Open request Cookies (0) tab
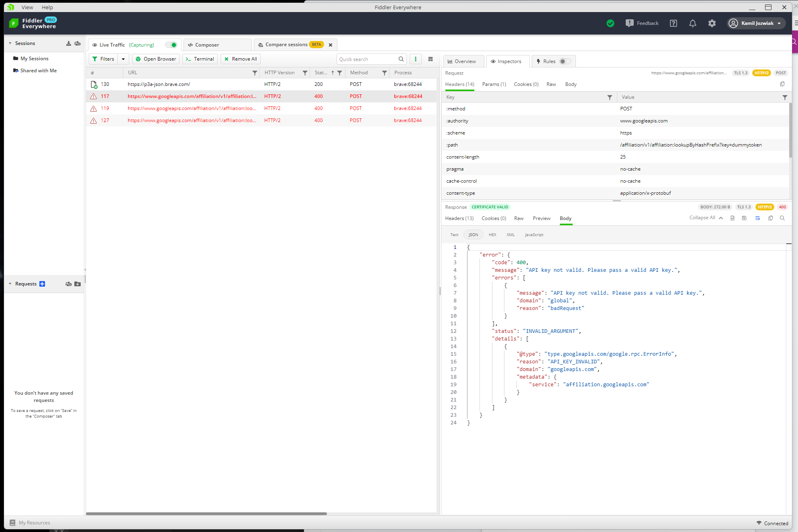Image resolution: width=798 pixels, height=532 pixels. 526,84
